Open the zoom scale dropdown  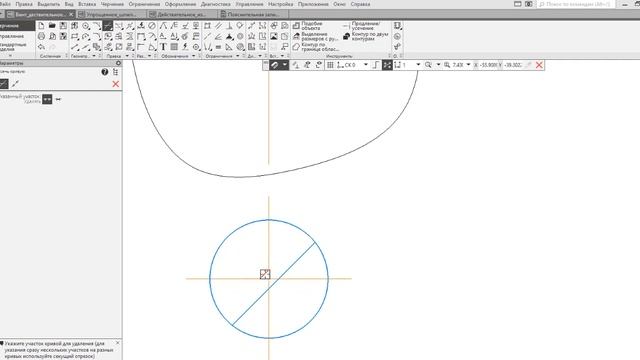(468, 65)
